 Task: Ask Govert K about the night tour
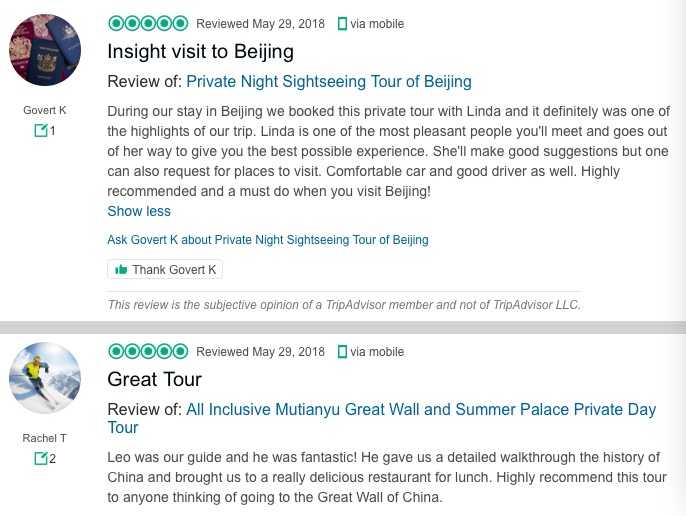click(x=267, y=240)
